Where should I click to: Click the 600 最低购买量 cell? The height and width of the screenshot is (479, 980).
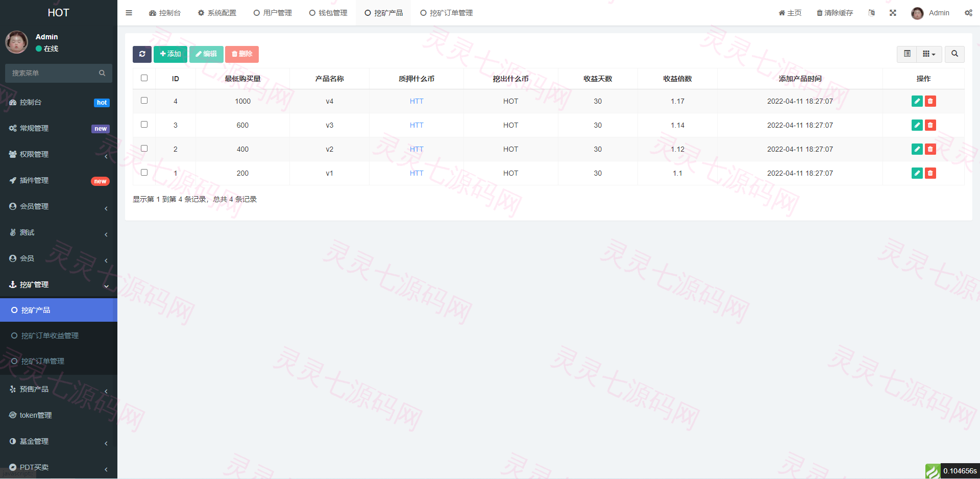coord(242,125)
